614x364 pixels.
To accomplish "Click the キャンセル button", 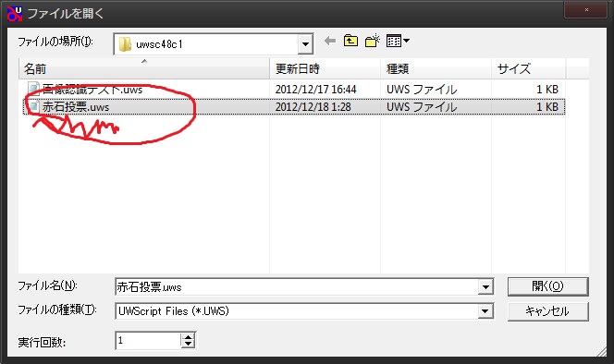I will tap(547, 311).
